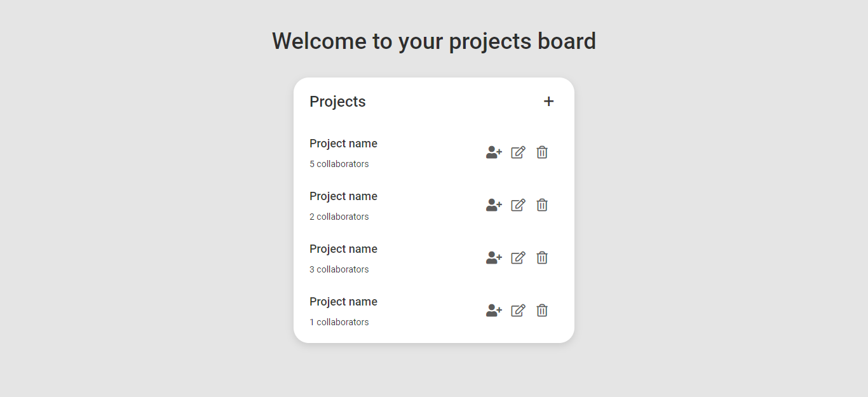
Task: Click the Projects panel heading
Action: point(337,101)
